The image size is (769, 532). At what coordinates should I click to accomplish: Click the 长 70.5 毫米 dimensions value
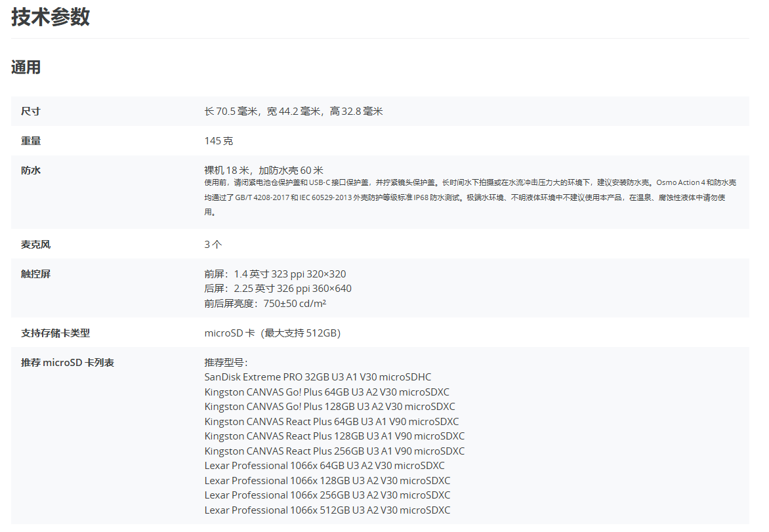(x=293, y=112)
